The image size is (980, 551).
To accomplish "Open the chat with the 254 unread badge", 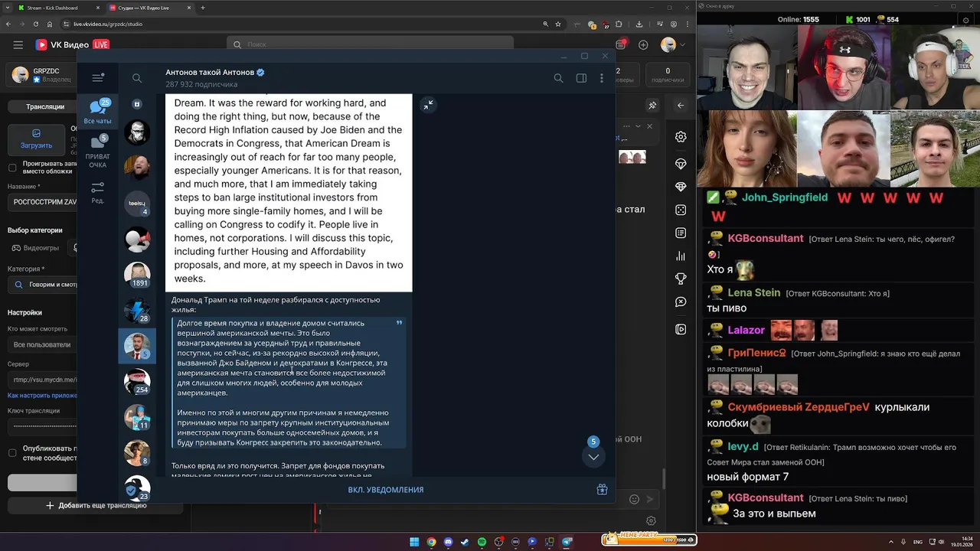I will click(137, 381).
